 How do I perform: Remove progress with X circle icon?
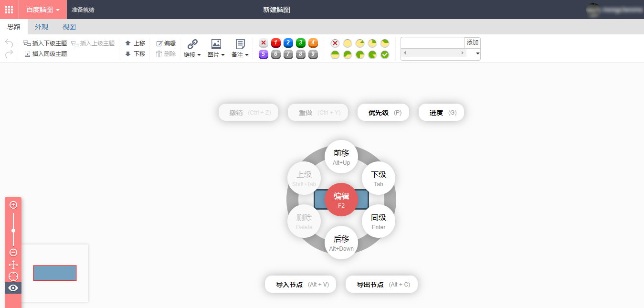(x=335, y=43)
